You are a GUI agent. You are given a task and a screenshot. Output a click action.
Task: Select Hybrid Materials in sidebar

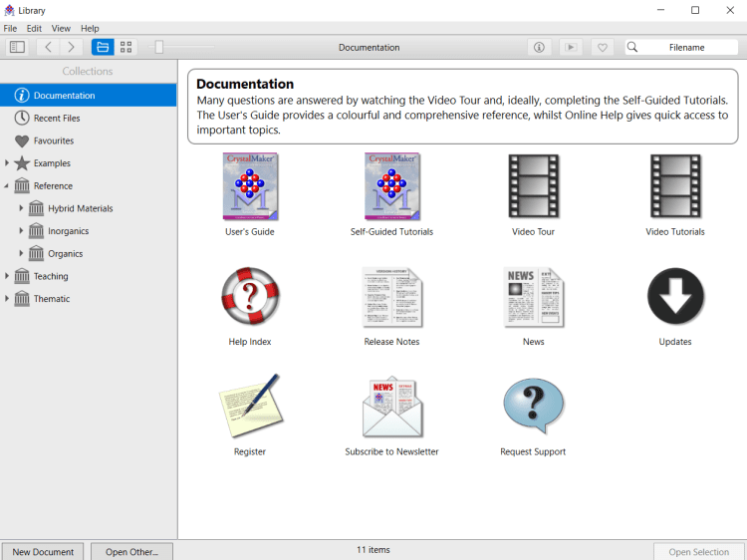pyautogui.click(x=89, y=208)
